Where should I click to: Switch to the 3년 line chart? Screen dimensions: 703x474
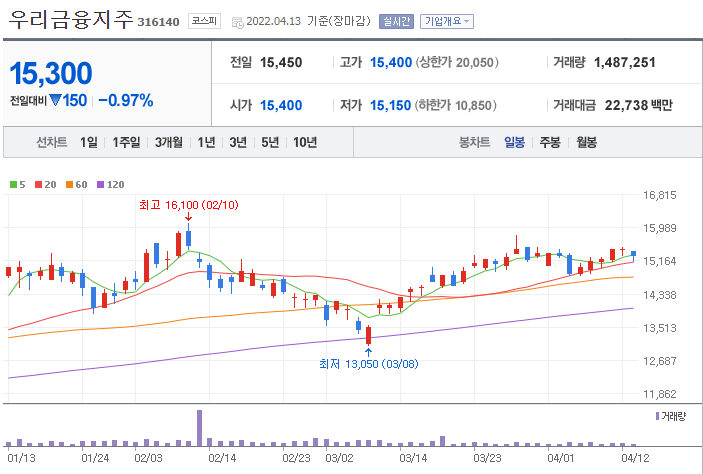[x=238, y=143]
